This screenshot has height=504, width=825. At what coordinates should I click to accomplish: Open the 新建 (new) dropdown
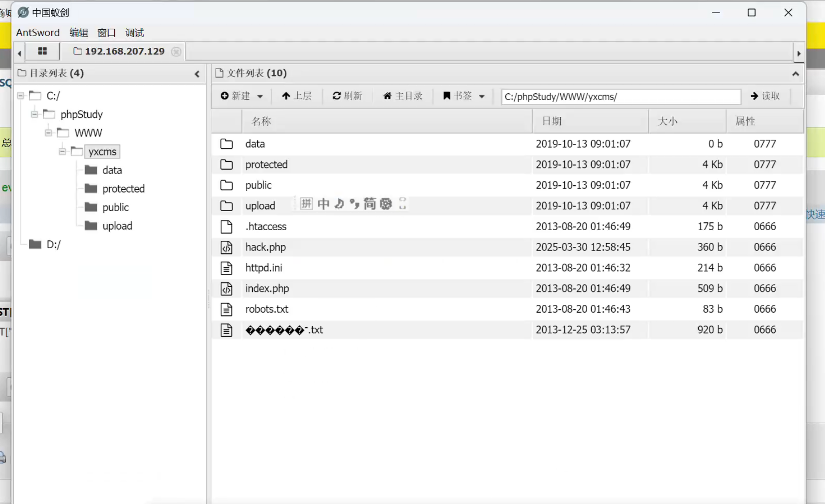coord(242,96)
